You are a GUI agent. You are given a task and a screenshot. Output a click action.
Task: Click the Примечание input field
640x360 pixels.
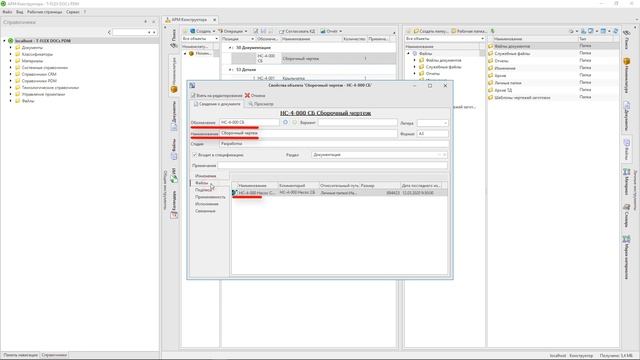point(332,166)
